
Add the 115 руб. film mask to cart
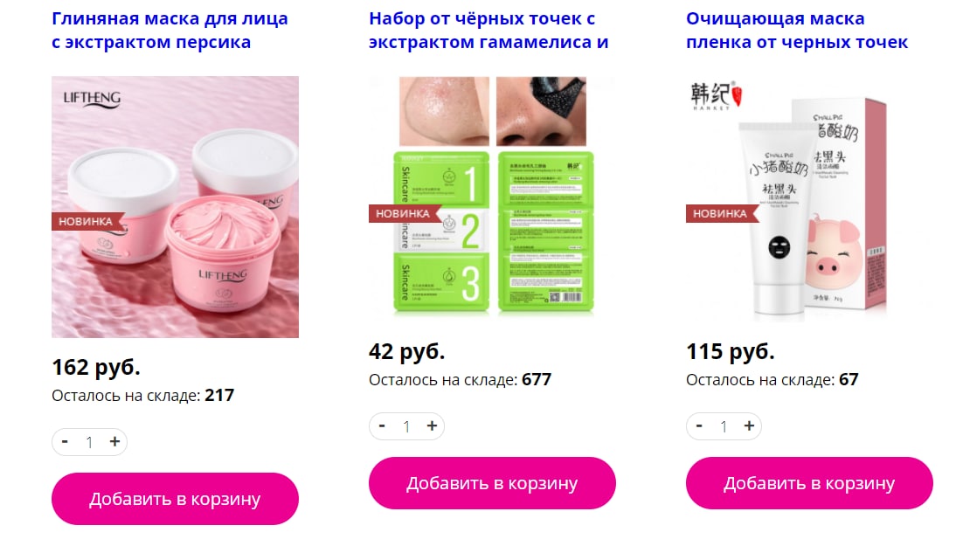pyautogui.click(x=809, y=483)
